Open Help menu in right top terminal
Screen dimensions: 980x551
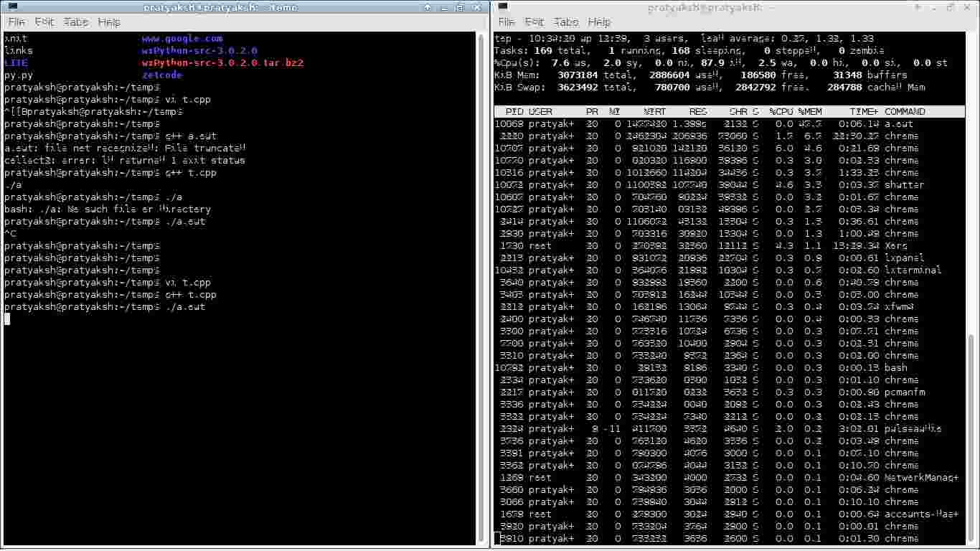[x=599, y=22]
